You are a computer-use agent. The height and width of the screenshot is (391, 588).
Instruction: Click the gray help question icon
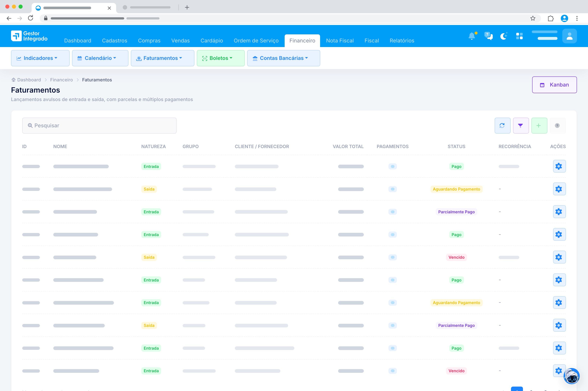point(557,125)
